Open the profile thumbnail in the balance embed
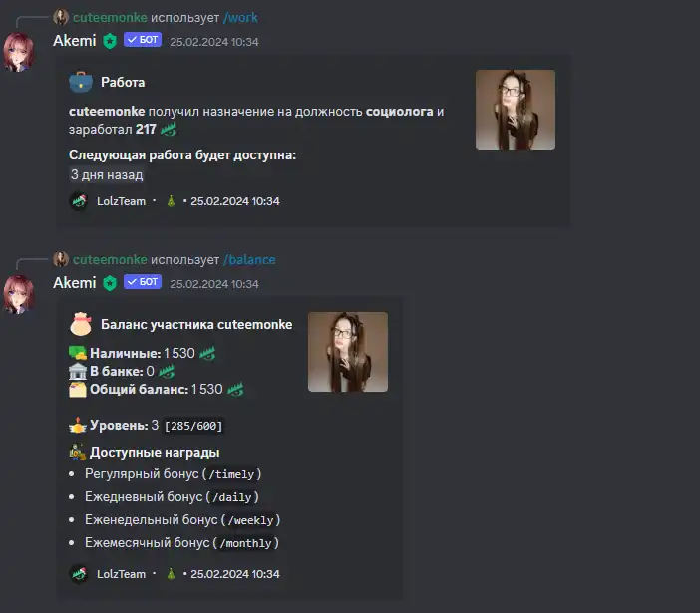700x613 pixels. point(348,352)
